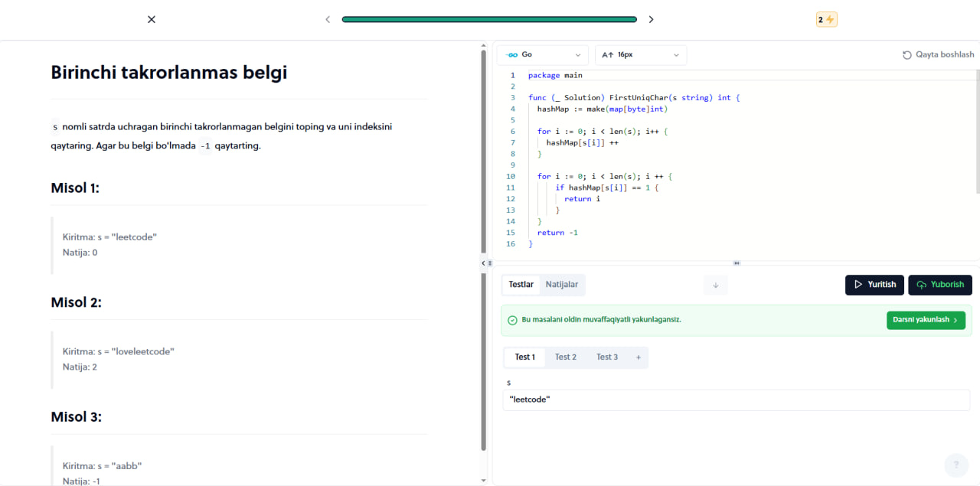Screen dimensions: 980x486
Task: Click the horizontal splitter handle below the code
Action: tap(737, 263)
